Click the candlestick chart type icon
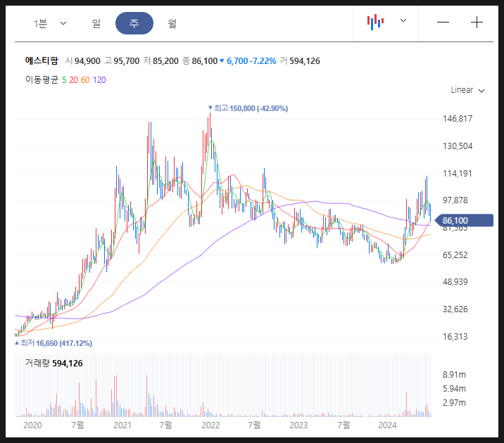The image size is (504, 443). [375, 22]
